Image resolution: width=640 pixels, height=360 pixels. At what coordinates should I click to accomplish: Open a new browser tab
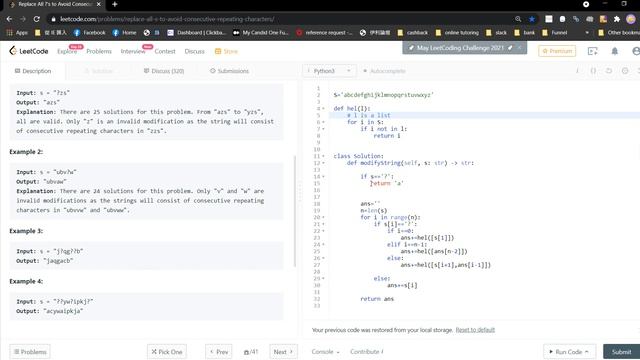[115, 4]
